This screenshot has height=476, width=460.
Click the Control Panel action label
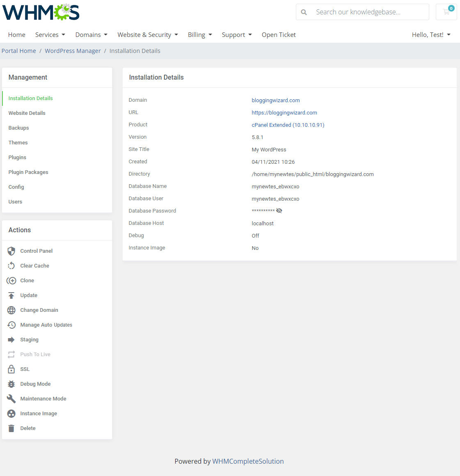click(37, 251)
